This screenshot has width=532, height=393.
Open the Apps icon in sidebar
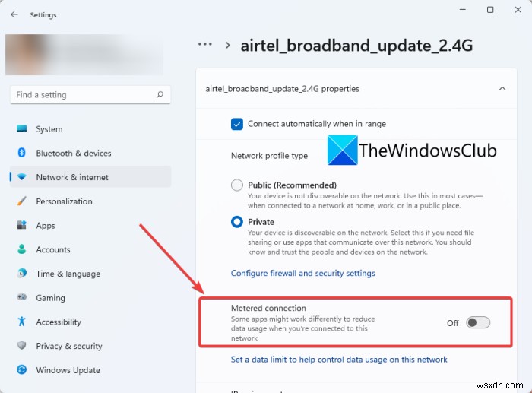pyautogui.click(x=21, y=226)
